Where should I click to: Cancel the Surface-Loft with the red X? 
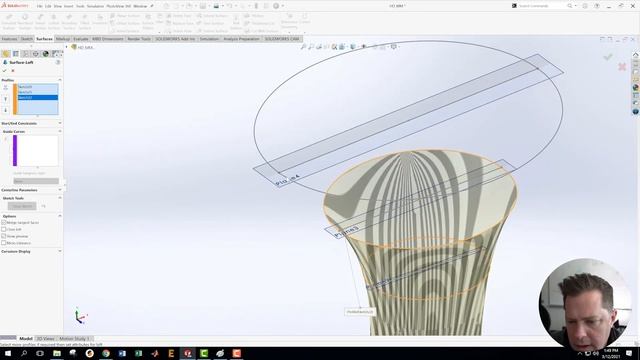(13, 71)
